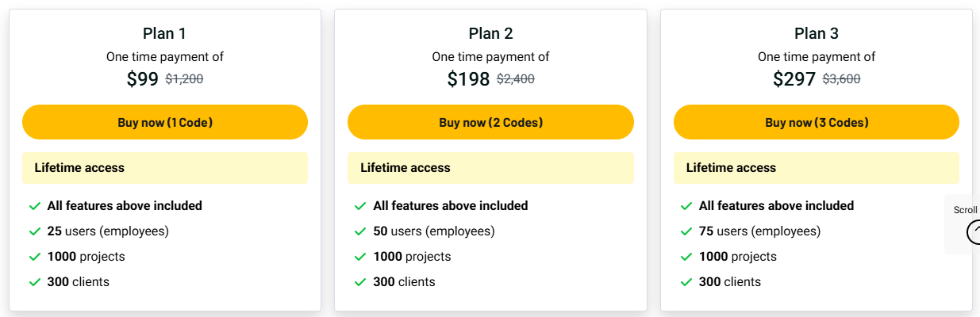Click the Lifetime access banner in Plan 2

[x=490, y=168]
